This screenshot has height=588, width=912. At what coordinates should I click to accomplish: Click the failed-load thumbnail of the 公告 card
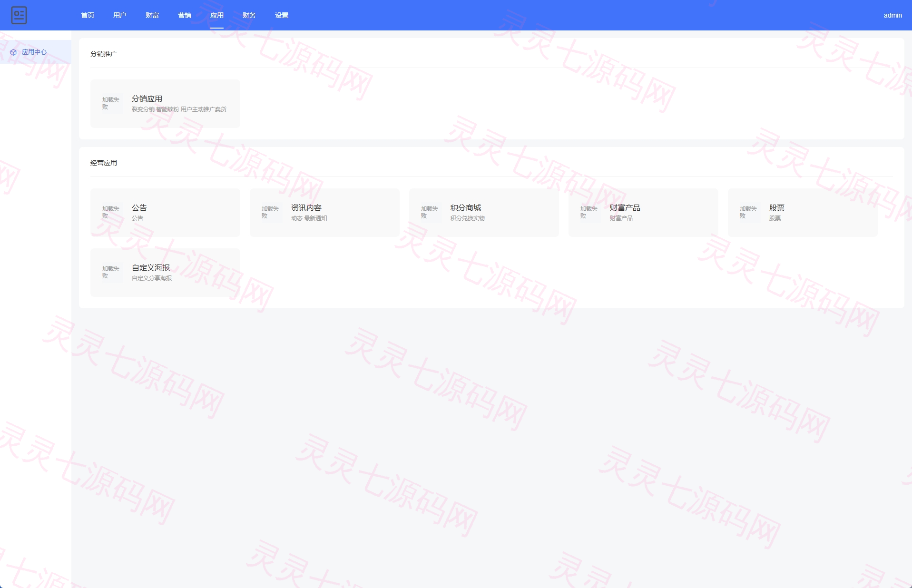pos(112,212)
